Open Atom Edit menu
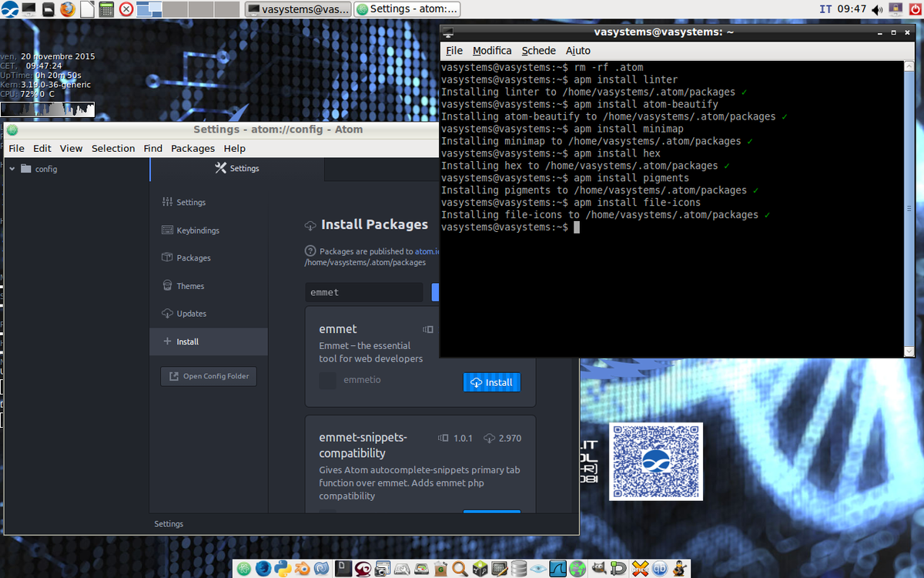The image size is (924, 578). coord(42,148)
